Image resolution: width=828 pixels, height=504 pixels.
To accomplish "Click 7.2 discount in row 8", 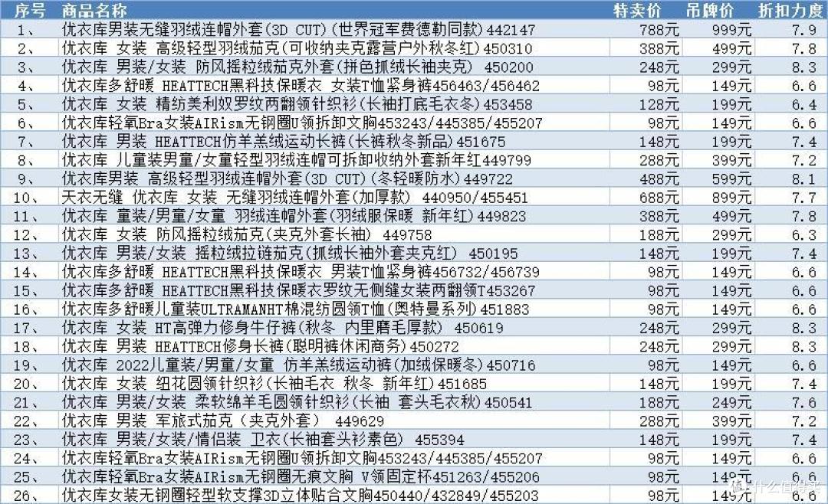I will (x=803, y=160).
